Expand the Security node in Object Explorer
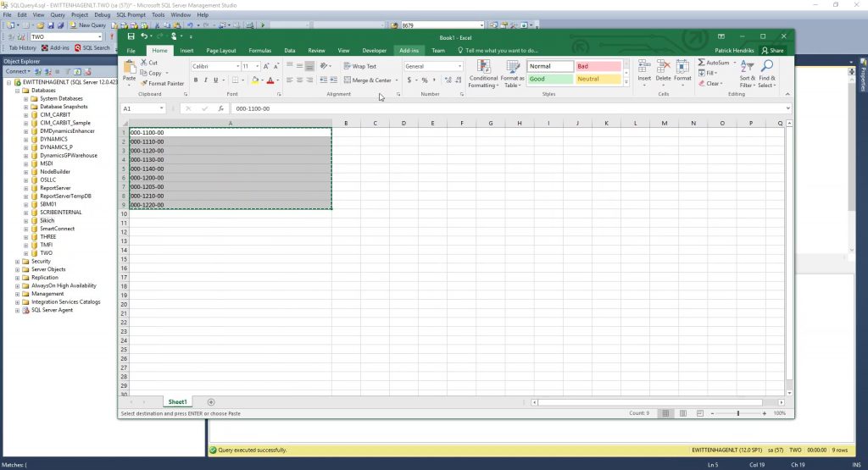Viewport: 868px width, 470px height. 17,262
